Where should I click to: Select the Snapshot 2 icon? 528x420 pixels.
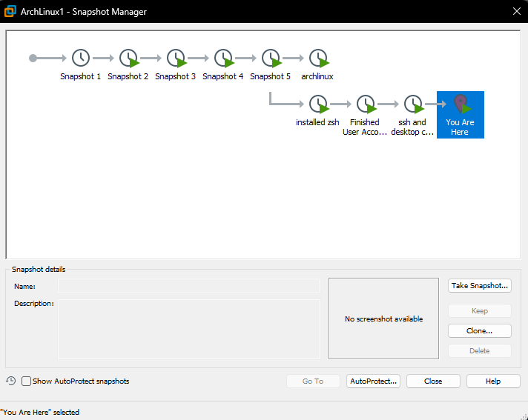pos(128,58)
